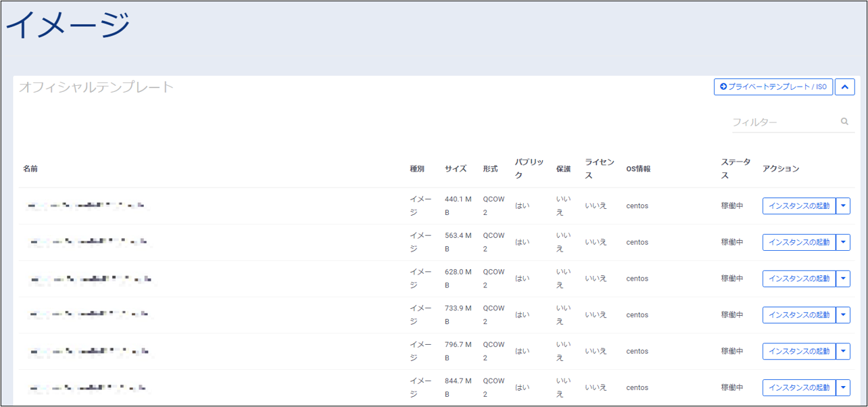
Task: Click the OS情報 column header
Action: 638,169
